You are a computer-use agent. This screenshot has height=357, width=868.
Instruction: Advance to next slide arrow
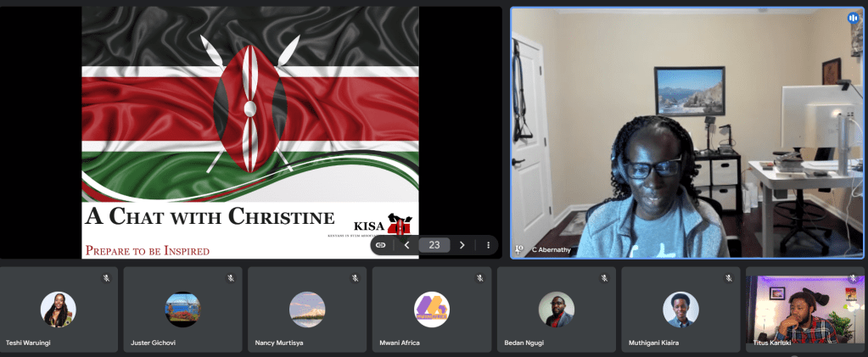click(x=462, y=244)
